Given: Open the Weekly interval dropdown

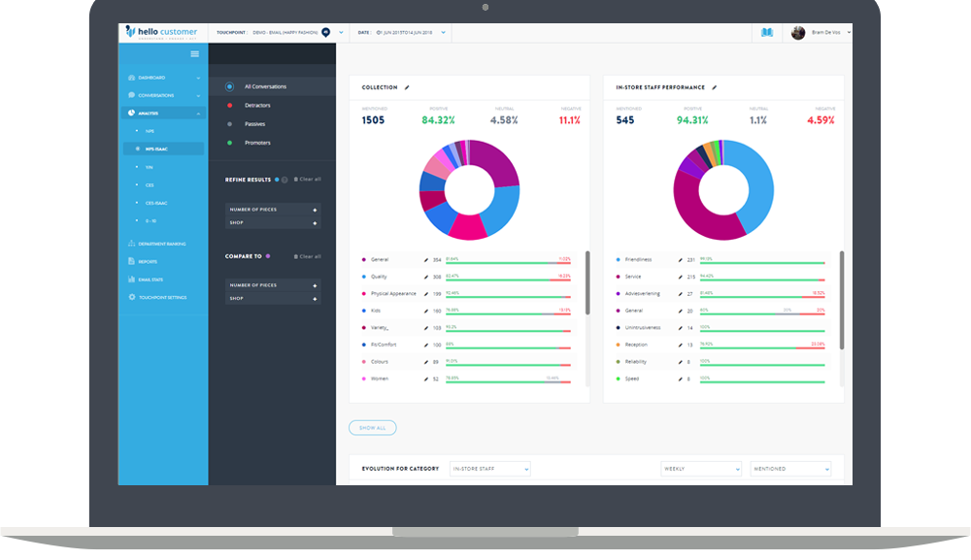Looking at the screenshot, I should click(701, 468).
